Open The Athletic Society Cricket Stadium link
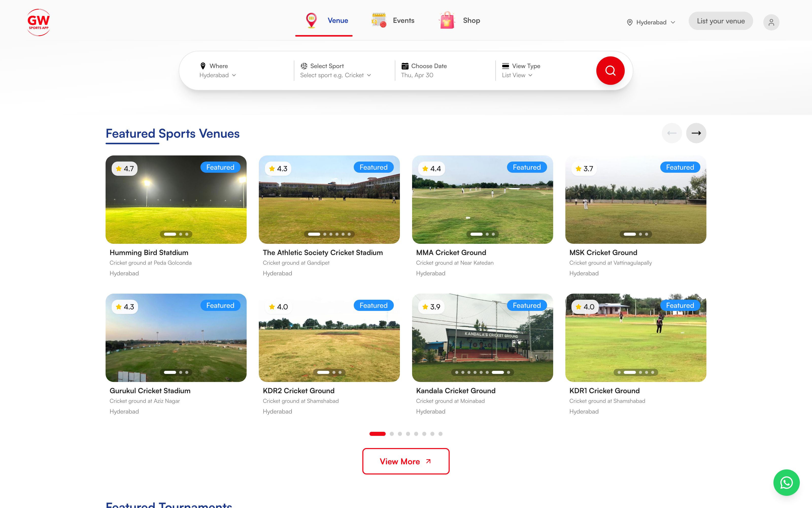Image resolution: width=812 pixels, height=508 pixels. tap(323, 253)
